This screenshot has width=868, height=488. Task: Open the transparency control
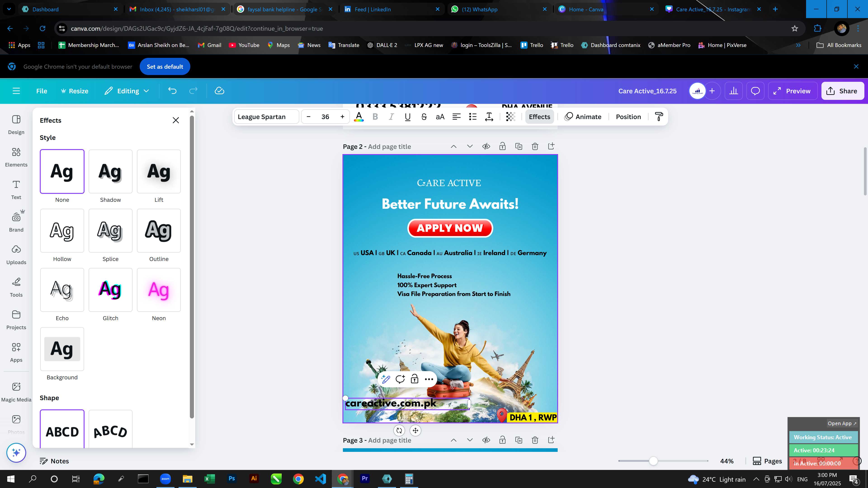coord(510,117)
